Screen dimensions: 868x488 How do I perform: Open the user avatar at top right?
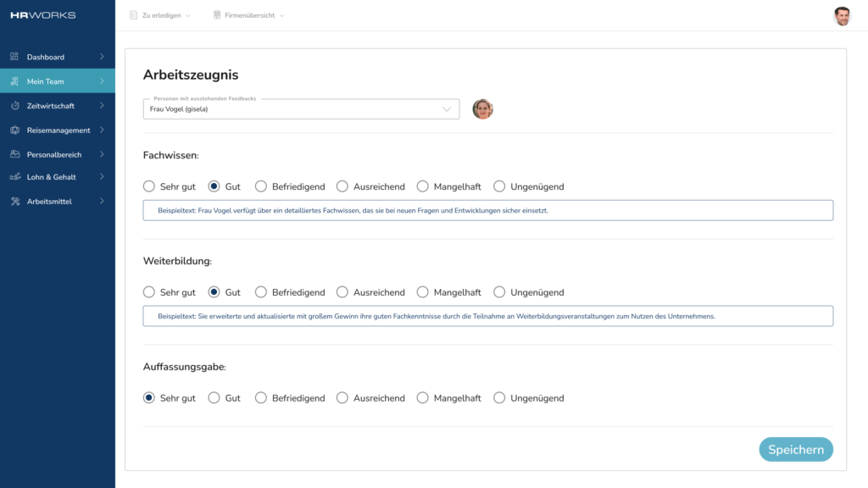(x=842, y=15)
